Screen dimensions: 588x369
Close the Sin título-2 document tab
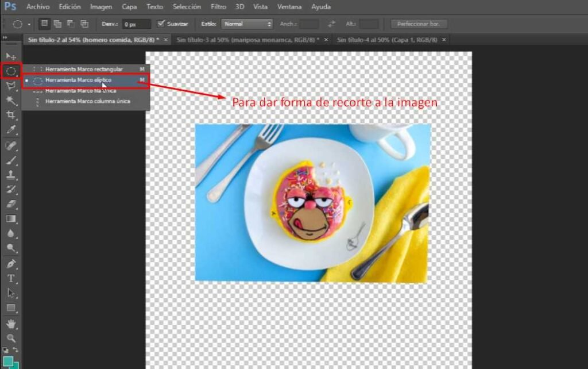(165, 40)
